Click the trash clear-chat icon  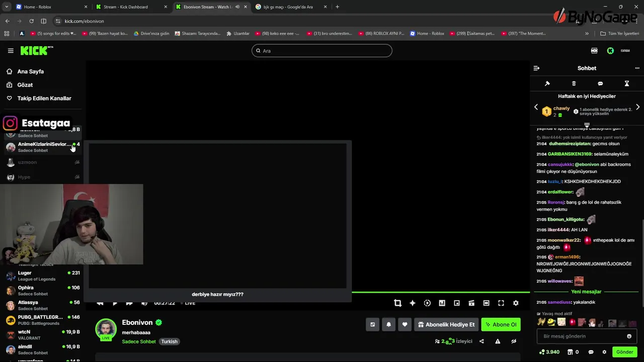click(574, 83)
